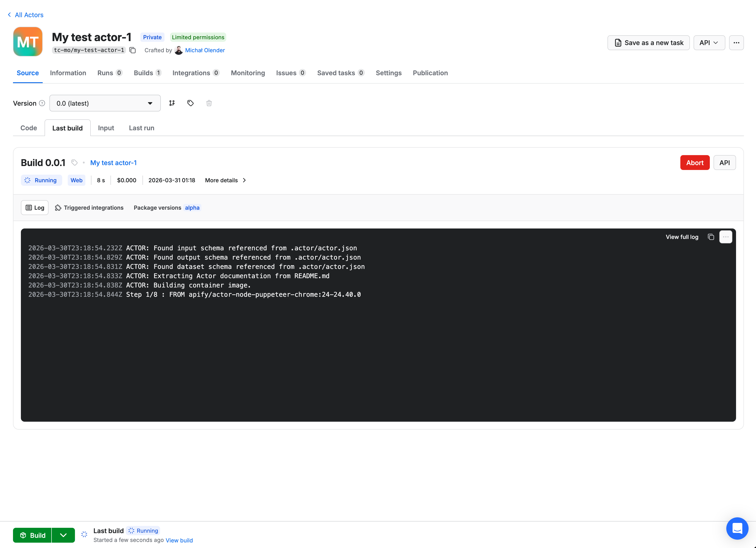Click the tag icon beside Build 0.0.1
Viewport: 756px width, 548px height.
[x=75, y=163]
